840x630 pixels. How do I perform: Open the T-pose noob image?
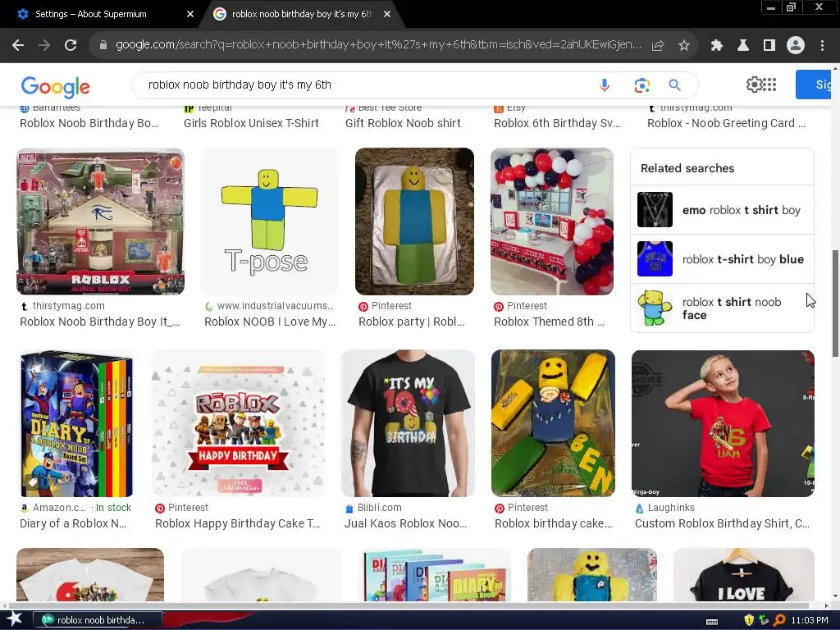pyautogui.click(x=269, y=221)
